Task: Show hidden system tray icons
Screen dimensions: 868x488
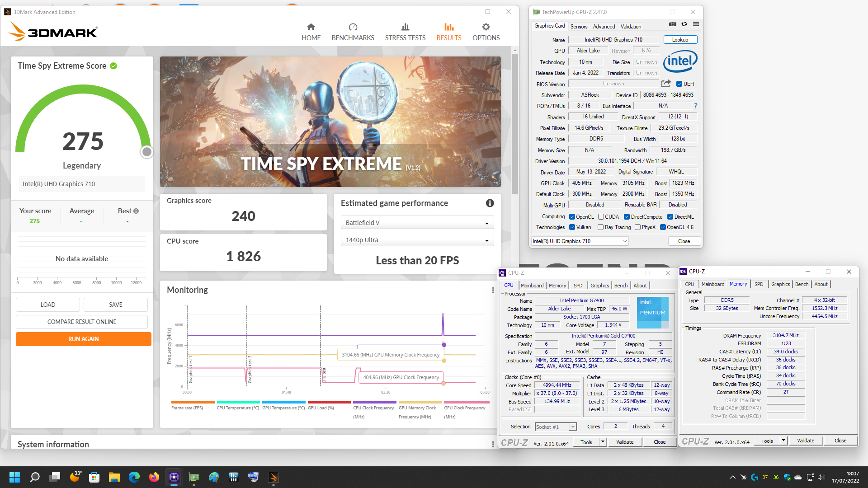Action: 732,477
